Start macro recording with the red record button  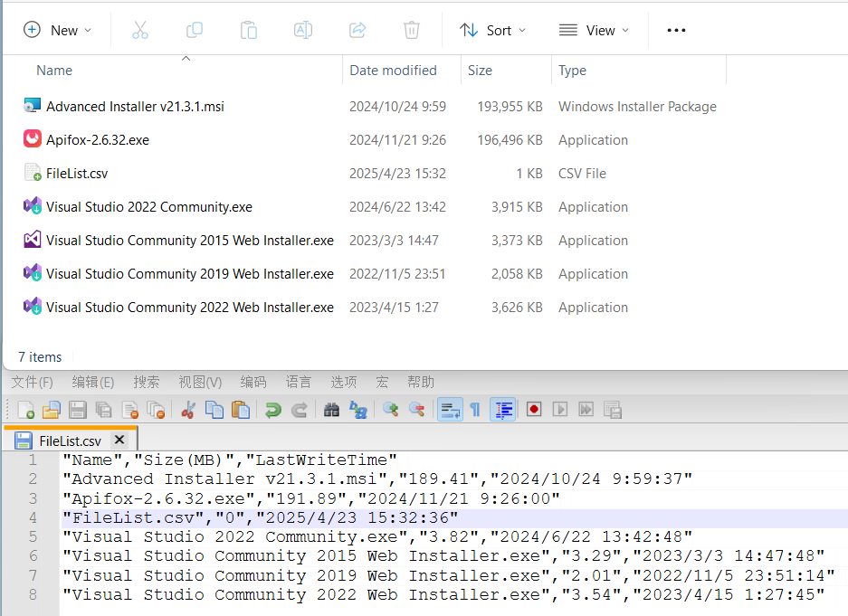click(x=534, y=410)
